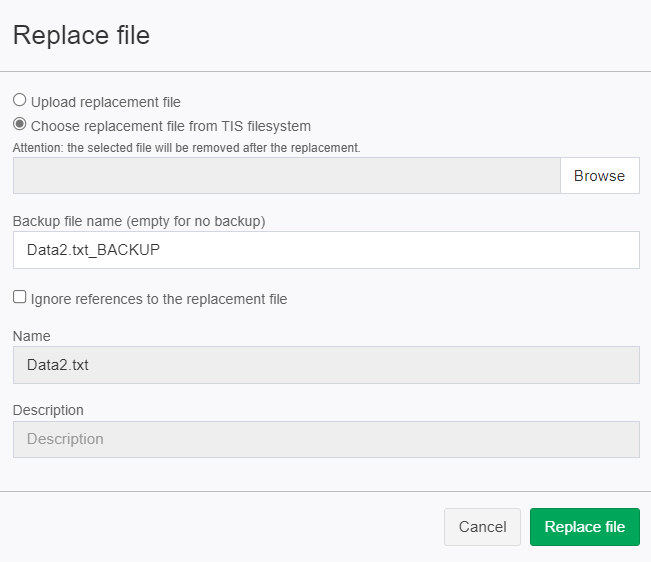Click the Attention warning text about file removal
Viewport: 651px width, 562px height.
point(186,148)
